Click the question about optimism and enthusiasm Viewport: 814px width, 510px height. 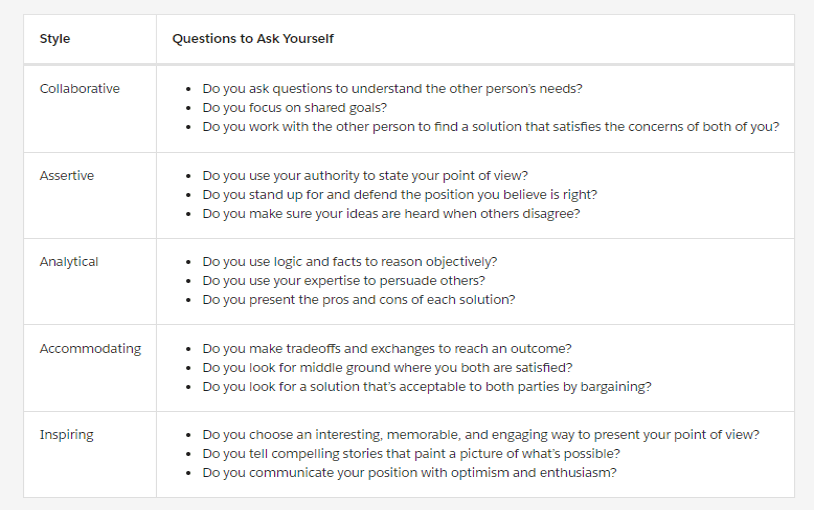tap(409, 473)
